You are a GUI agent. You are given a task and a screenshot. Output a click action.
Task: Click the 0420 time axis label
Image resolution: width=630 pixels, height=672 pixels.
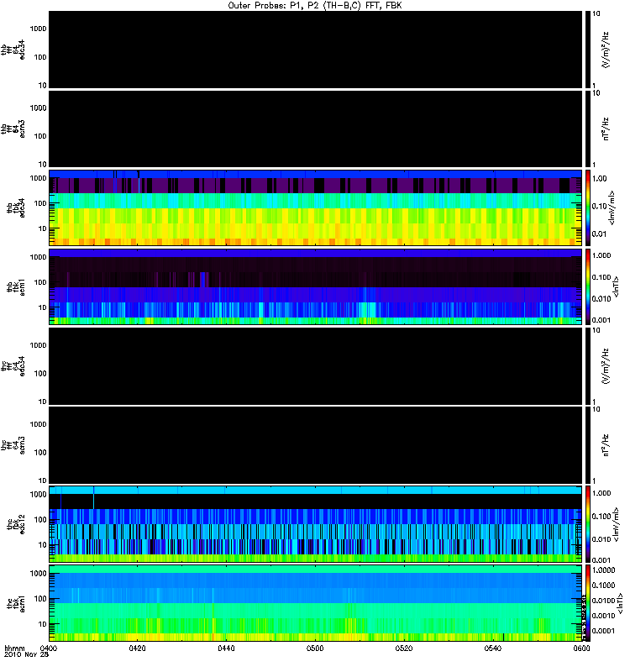point(137,648)
